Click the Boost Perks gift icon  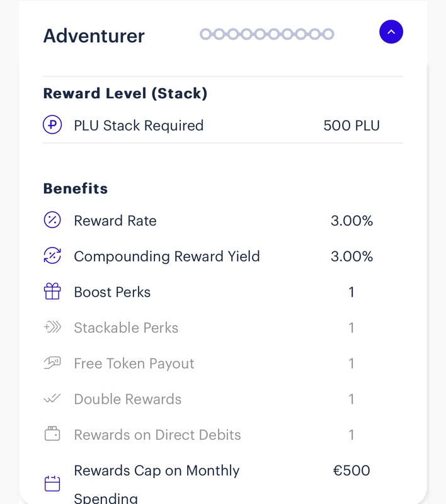point(52,292)
